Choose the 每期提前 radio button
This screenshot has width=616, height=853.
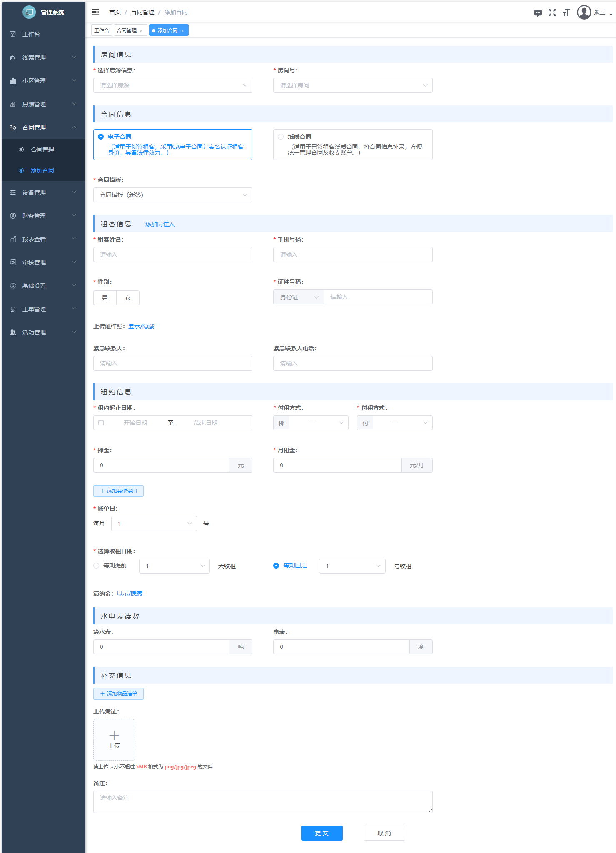[97, 566]
